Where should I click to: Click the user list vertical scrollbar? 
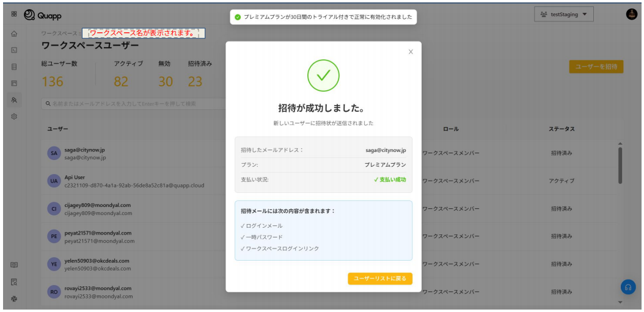coord(621,165)
